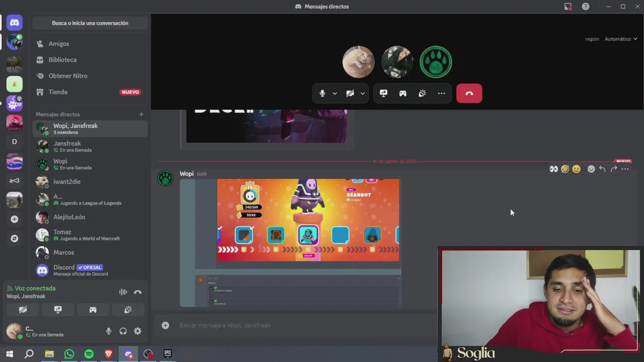Open soundboard in call bar
This screenshot has width=644, height=362.
tap(422, 94)
